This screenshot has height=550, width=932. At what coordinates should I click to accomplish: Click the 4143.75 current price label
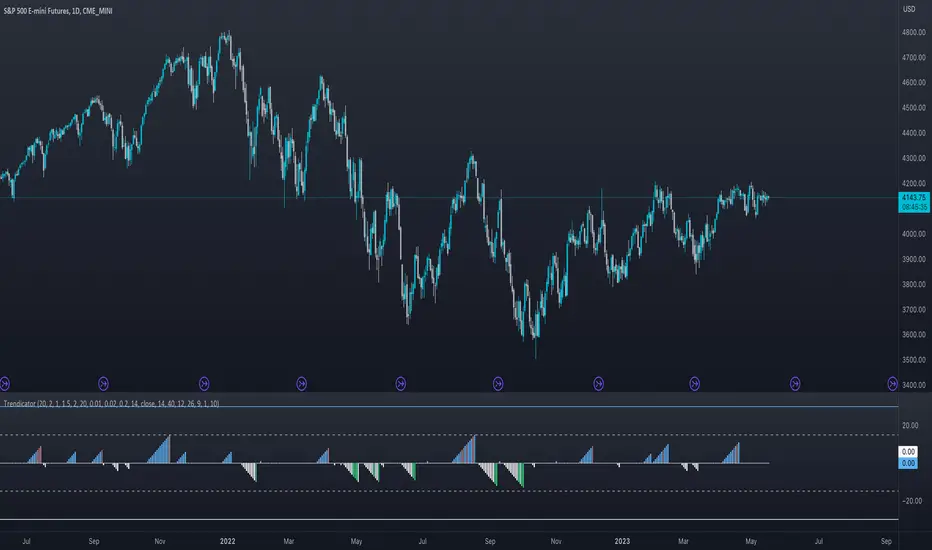pos(914,197)
